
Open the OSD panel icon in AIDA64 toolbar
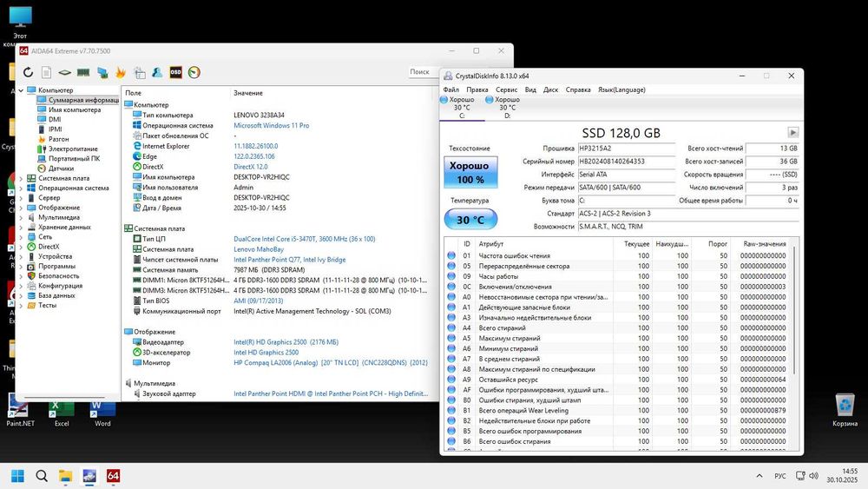point(175,73)
